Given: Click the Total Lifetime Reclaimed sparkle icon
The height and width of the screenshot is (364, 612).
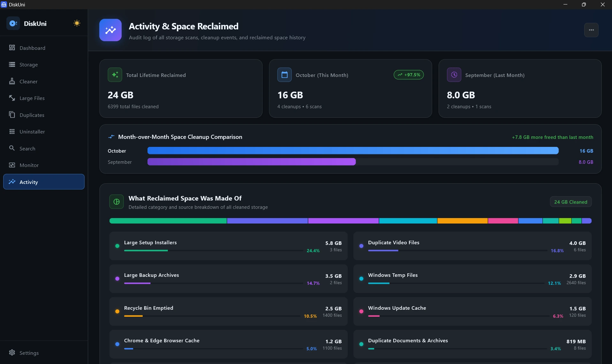Looking at the screenshot, I should [x=115, y=75].
